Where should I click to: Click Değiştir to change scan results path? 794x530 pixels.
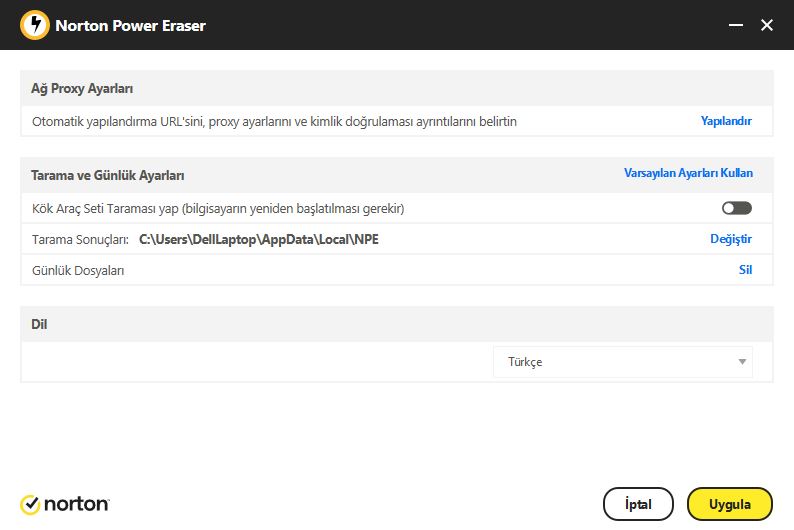click(x=731, y=239)
